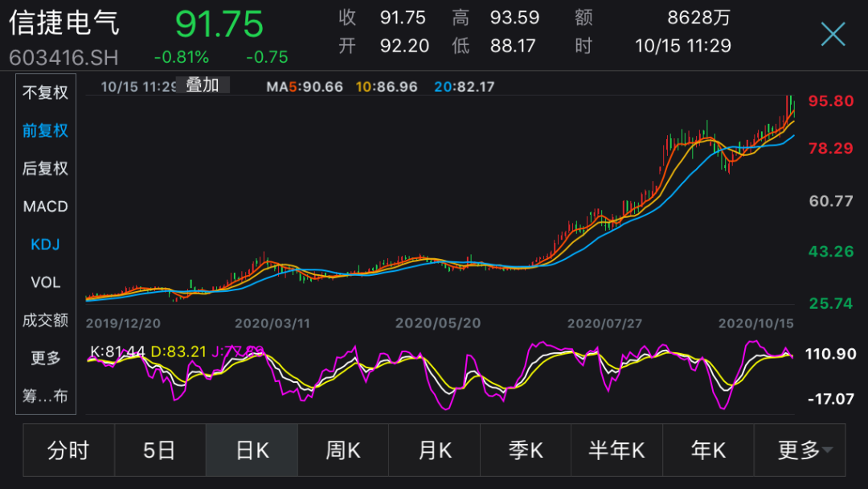Click date label 2020/07/27
Image resolution: width=868 pixels, height=489 pixels.
pyautogui.click(x=604, y=323)
